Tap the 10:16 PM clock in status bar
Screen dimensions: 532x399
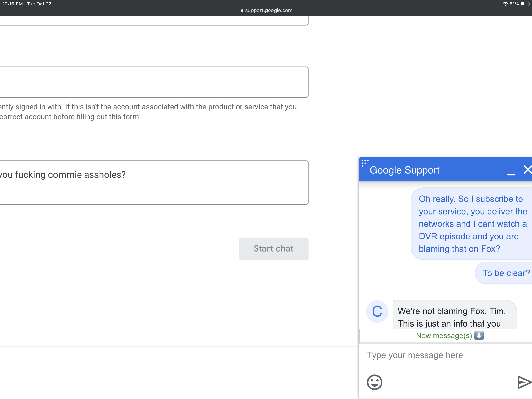tap(12, 4)
